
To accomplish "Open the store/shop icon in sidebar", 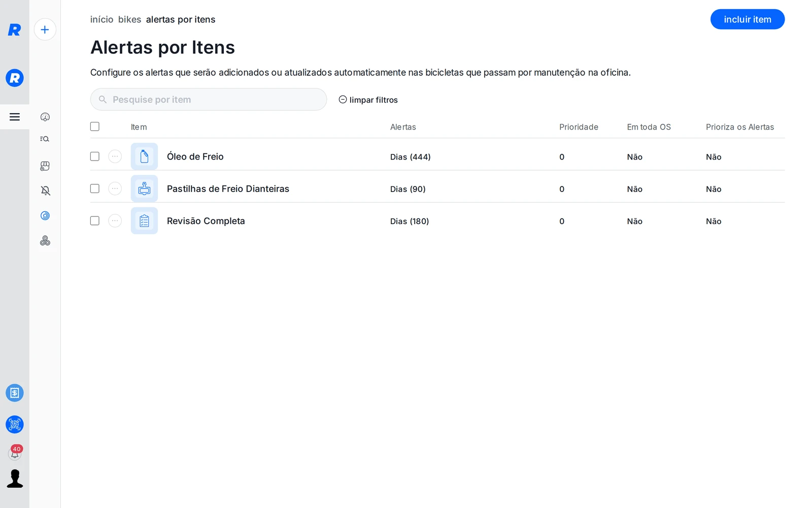I will 45,166.
